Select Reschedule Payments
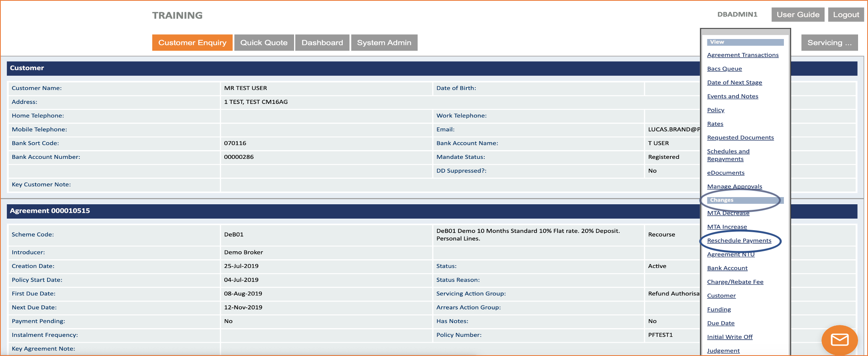This screenshot has height=356, width=868. tap(739, 241)
